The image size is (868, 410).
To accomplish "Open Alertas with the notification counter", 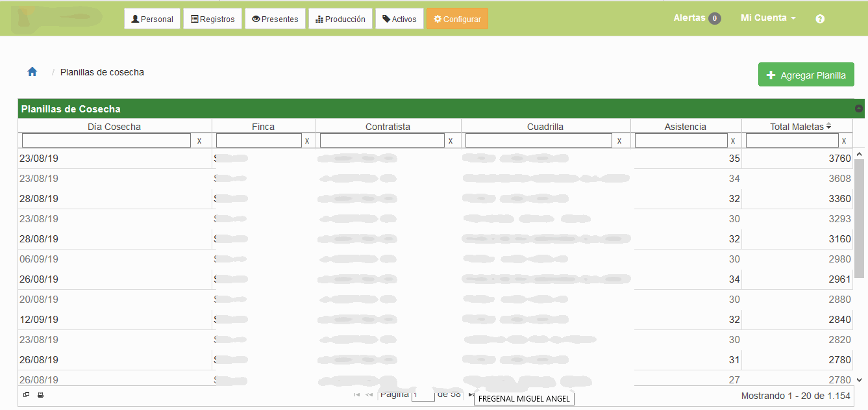I will (697, 18).
